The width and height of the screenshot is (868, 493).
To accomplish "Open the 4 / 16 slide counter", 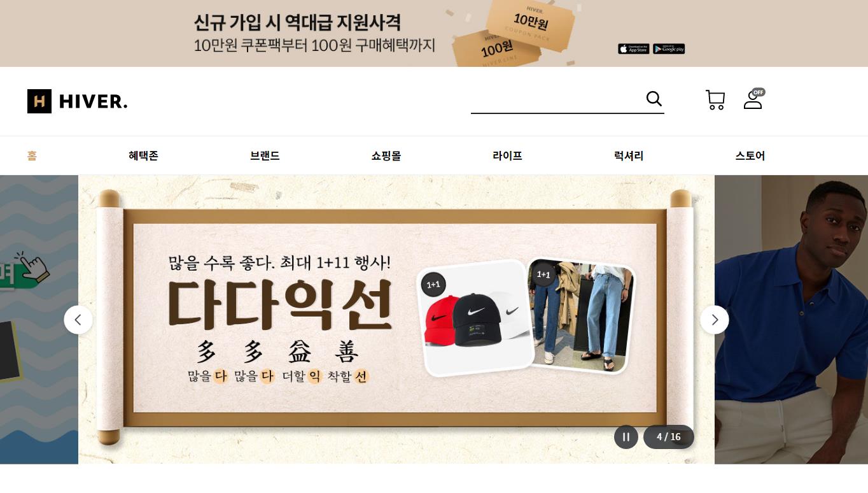I will pos(669,437).
